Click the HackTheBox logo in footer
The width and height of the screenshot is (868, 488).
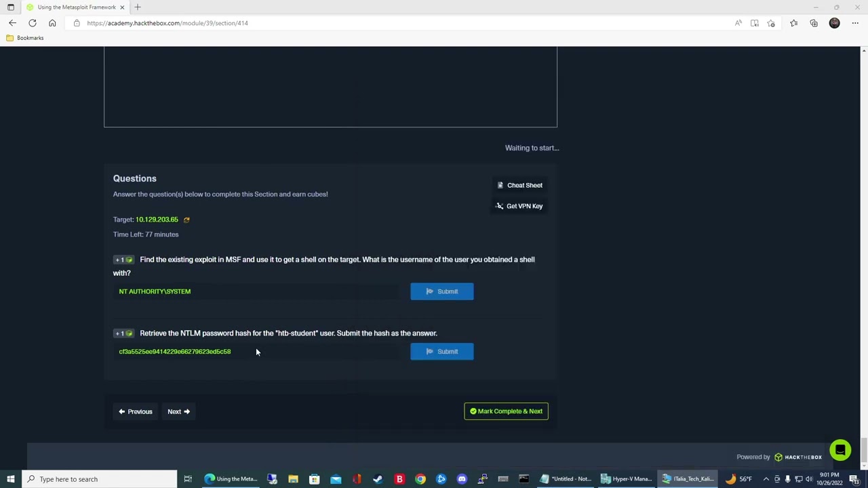coord(799,457)
